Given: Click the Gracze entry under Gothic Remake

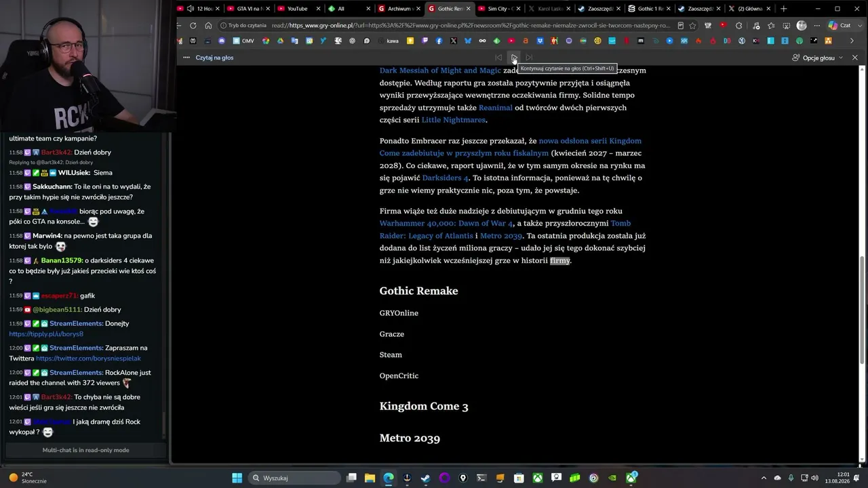Looking at the screenshot, I should coord(392,334).
